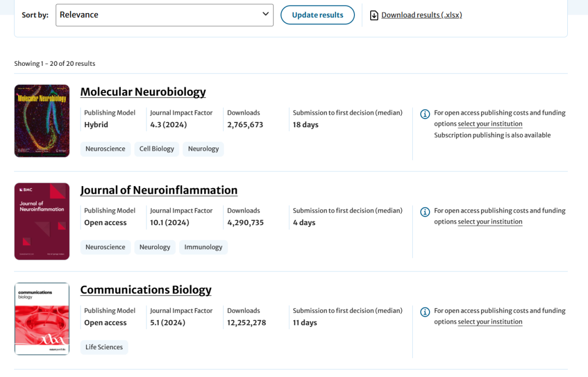The width and height of the screenshot is (588, 377).
Task: Click the Cell Biology subject tag
Action: click(157, 149)
